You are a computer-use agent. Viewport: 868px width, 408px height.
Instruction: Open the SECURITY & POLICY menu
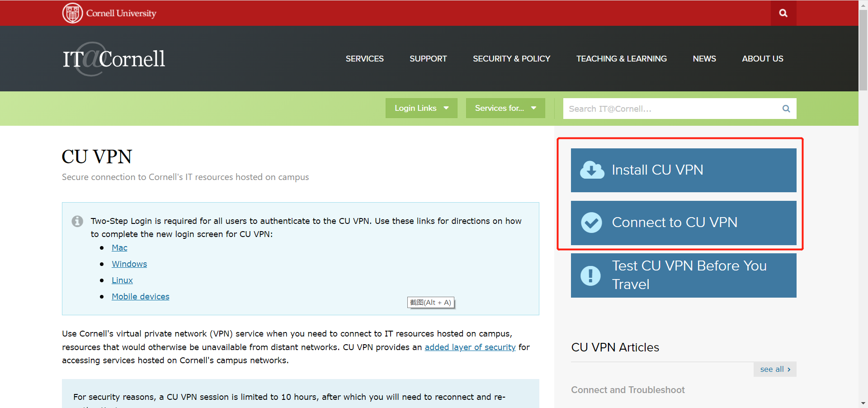512,59
